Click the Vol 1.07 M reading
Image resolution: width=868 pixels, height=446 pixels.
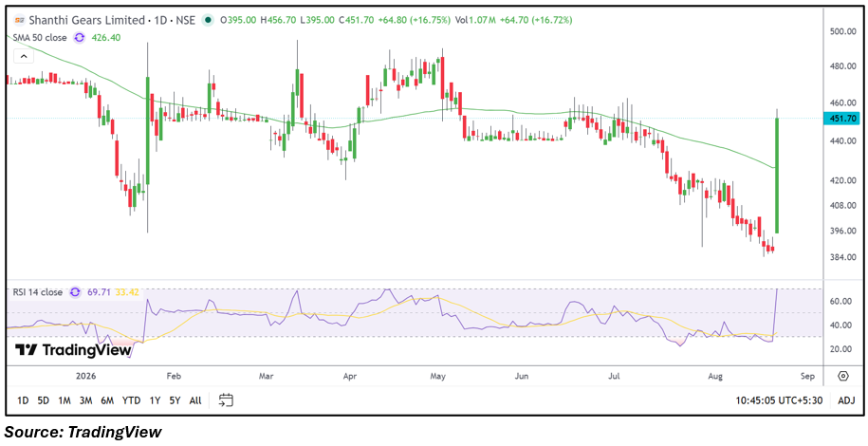[x=475, y=20]
